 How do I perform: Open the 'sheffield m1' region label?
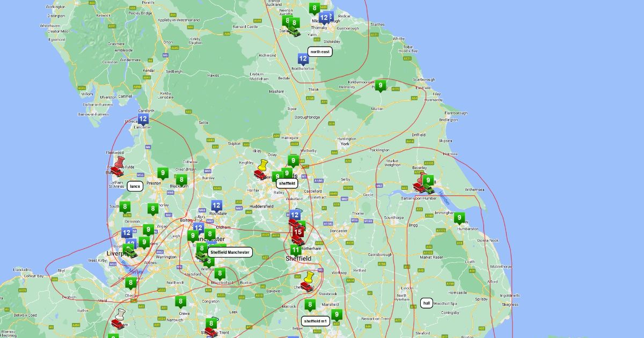click(x=316, y=321)
